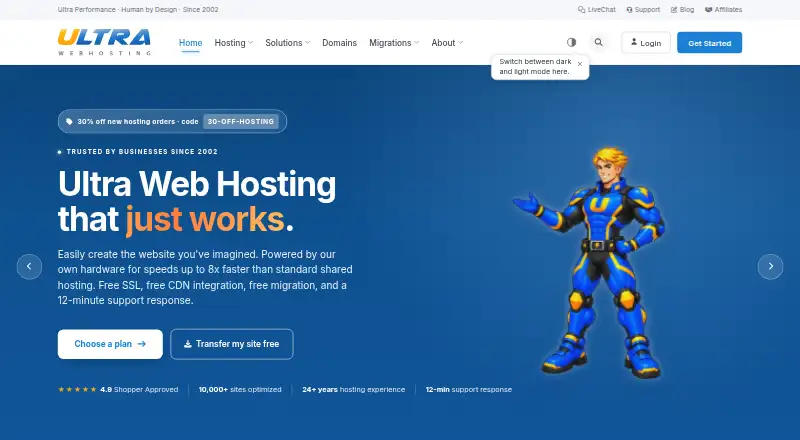
Task: Go to next slide arrow
Action: 770,266
